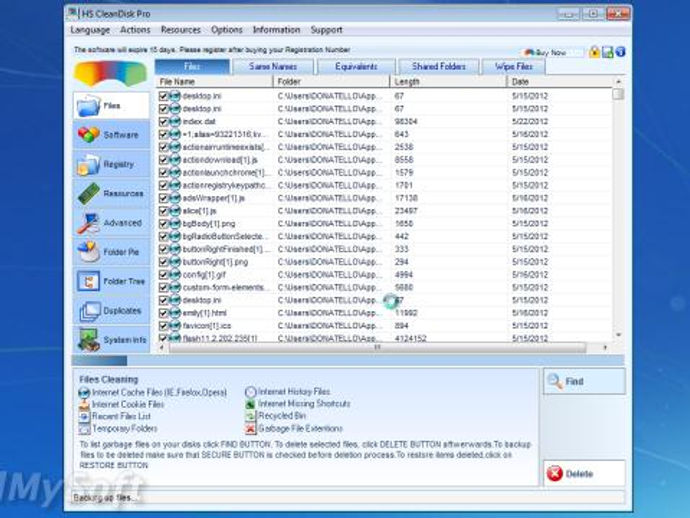Sort list by Length column header
Image resolution: width=690 pixels, height=518 pixels.
pos(448,82)
